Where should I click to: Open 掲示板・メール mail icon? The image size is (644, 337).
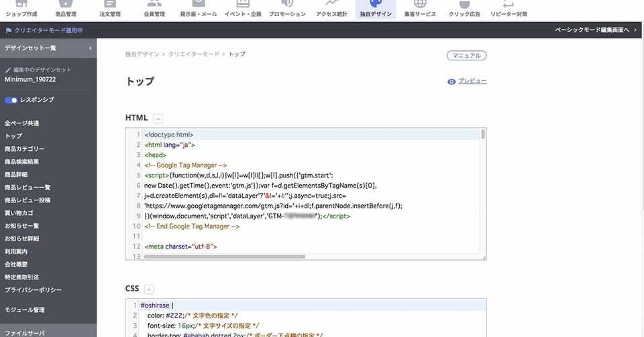[x=199, y=8]
